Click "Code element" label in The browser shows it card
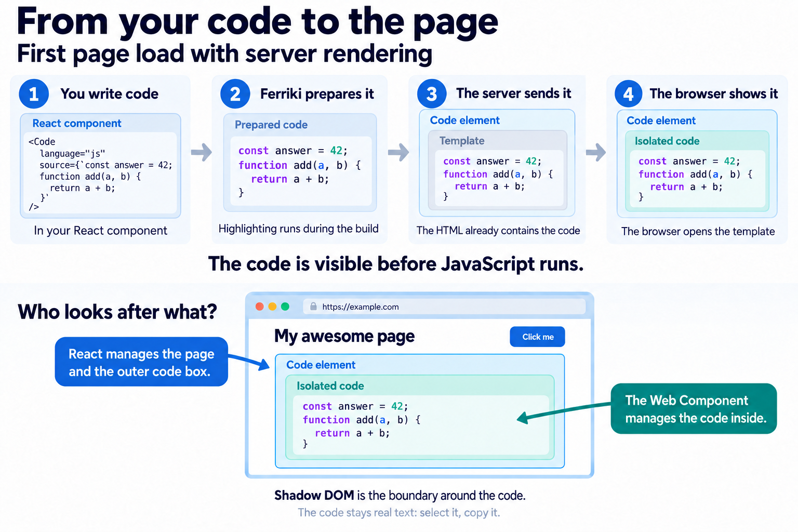Screen dimensions: 798x532 (661, 121)
